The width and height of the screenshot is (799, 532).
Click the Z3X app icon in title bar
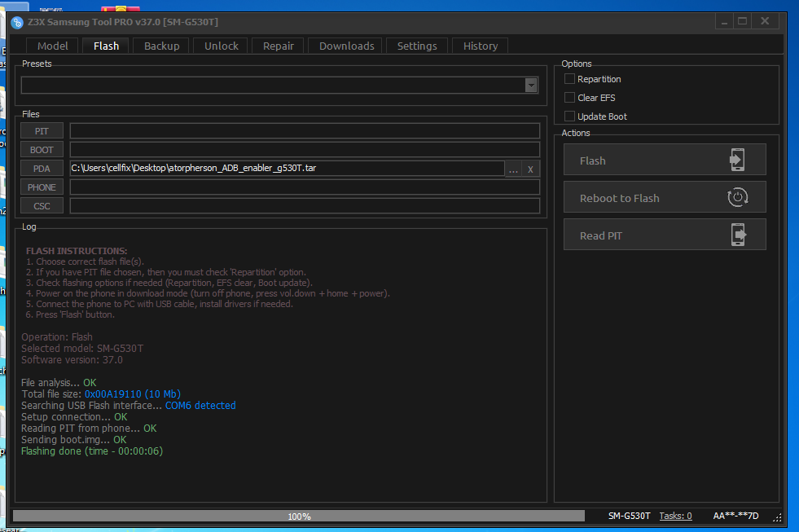(x=17, y=23)
